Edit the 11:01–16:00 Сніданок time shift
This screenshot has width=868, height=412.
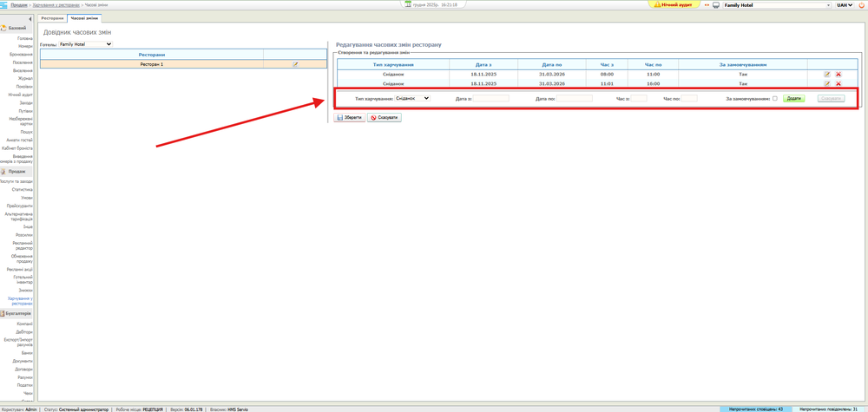tap(827, 84)
